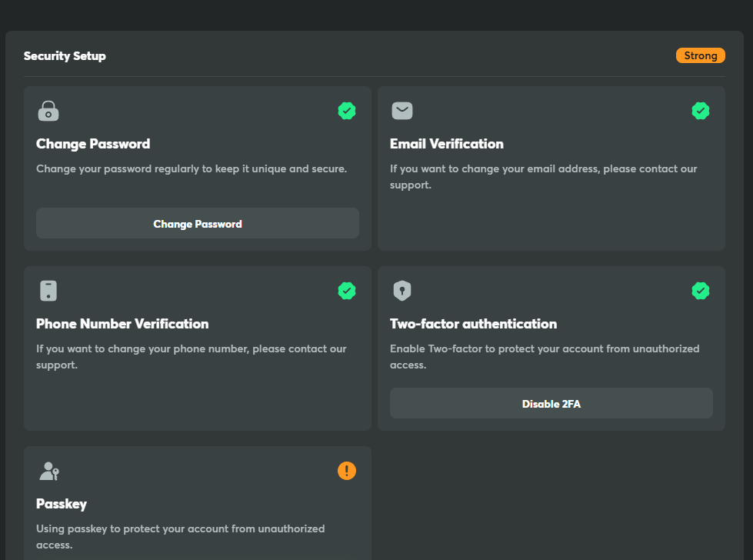Click the orange Strong security level badge

coord(700,55)
